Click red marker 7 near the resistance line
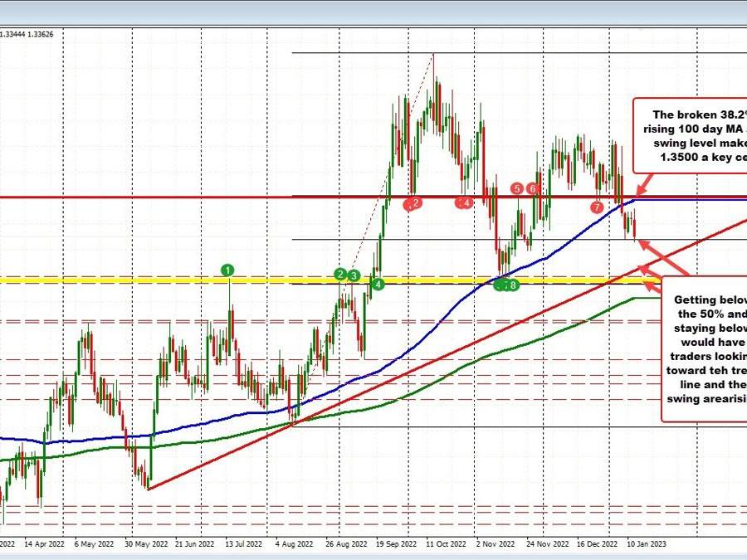Image resolution: width=747 pixels, height=560 pixels. [597, 207]
